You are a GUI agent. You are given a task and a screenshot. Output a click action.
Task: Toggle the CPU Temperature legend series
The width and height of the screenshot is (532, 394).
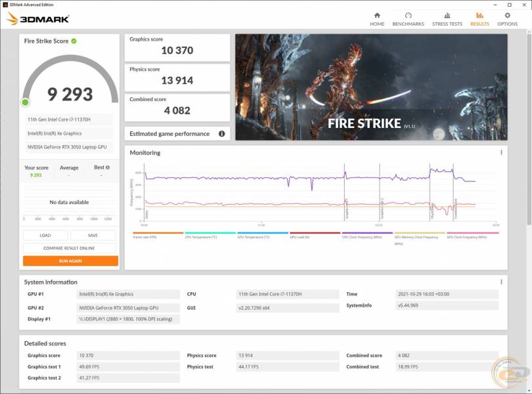[210, 235]
